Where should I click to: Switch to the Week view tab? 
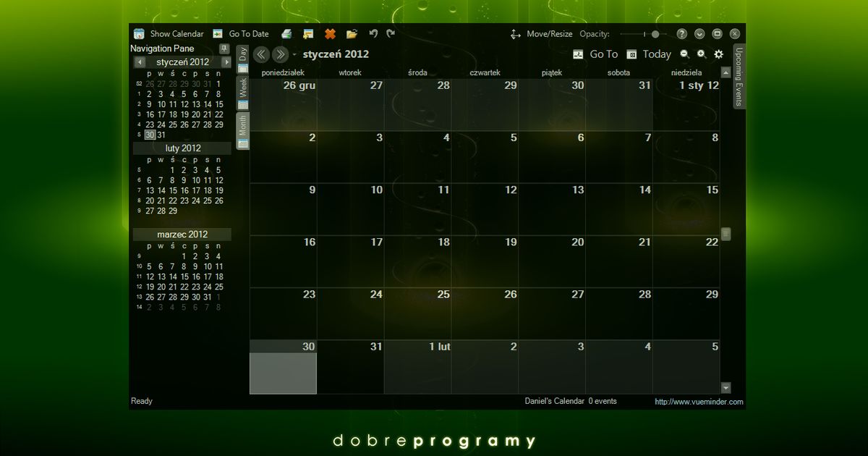tap(243, 93)
